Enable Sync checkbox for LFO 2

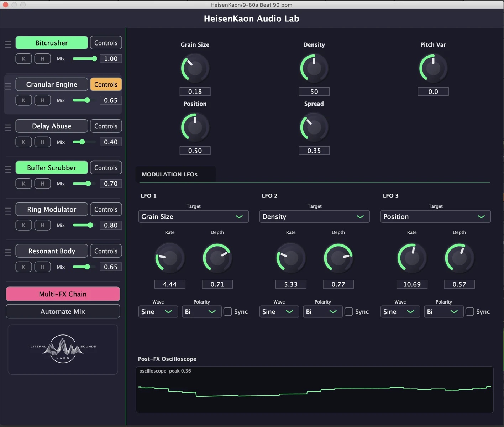pos(348,312)
